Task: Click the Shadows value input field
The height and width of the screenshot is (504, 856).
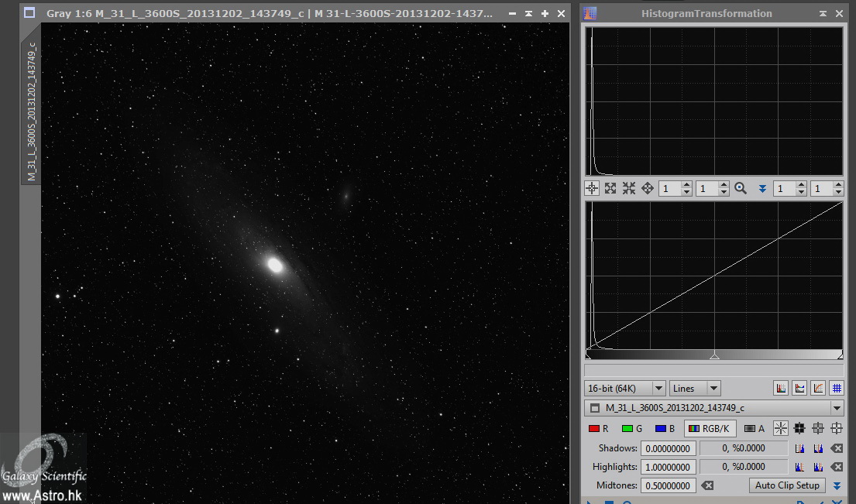Action: tap(668, 448)
